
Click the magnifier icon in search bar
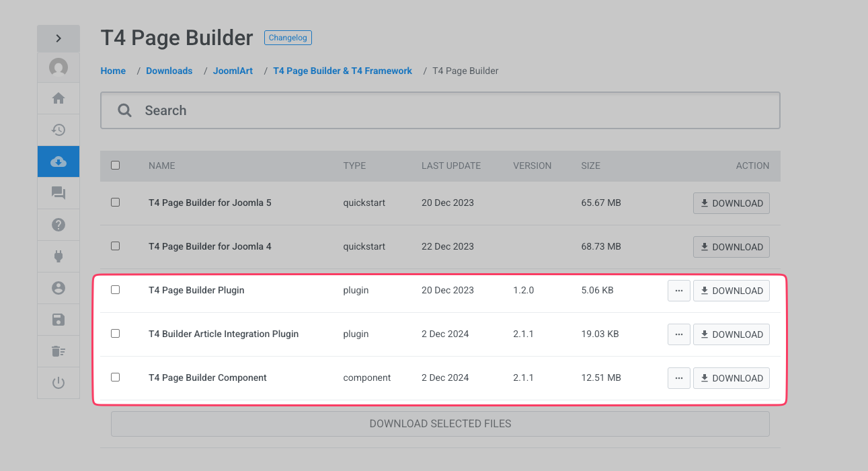[x=124, y=110]
